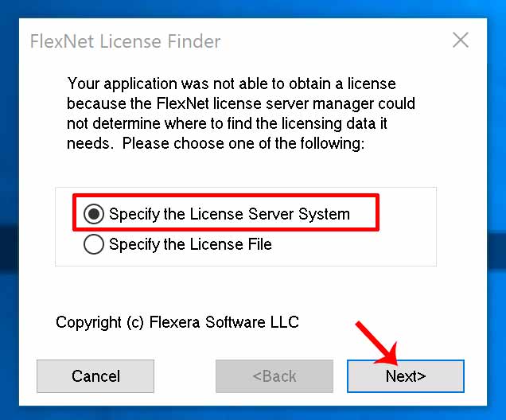
Task: Click "Please choose one of the following" line
Action: pos(244,145)
